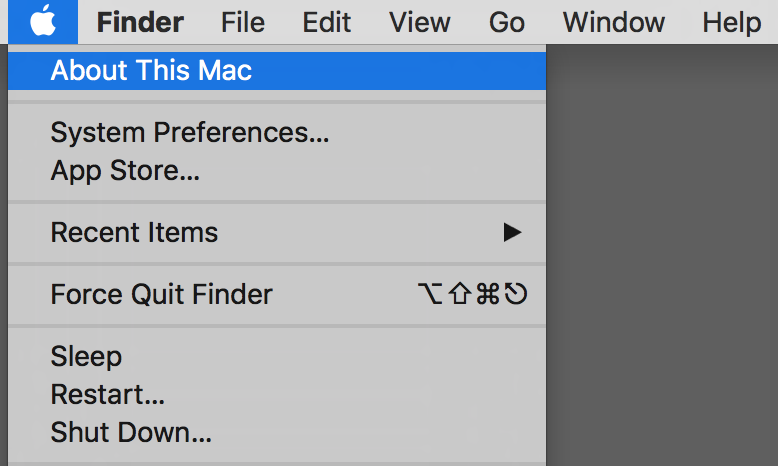
Task: Choose the Restart option
Action: (277, 395)
